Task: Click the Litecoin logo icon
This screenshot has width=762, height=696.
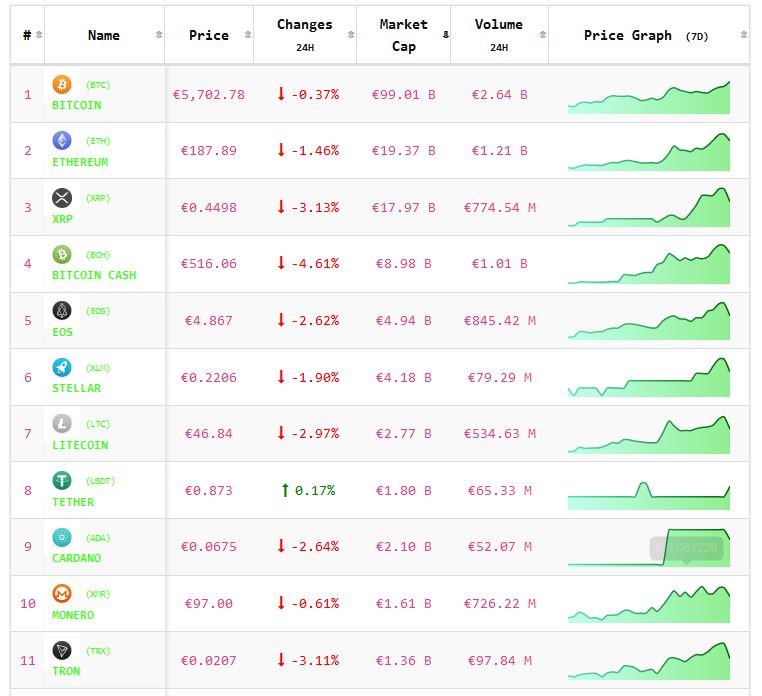Action: pyautogui.click(x=62, y=424)
